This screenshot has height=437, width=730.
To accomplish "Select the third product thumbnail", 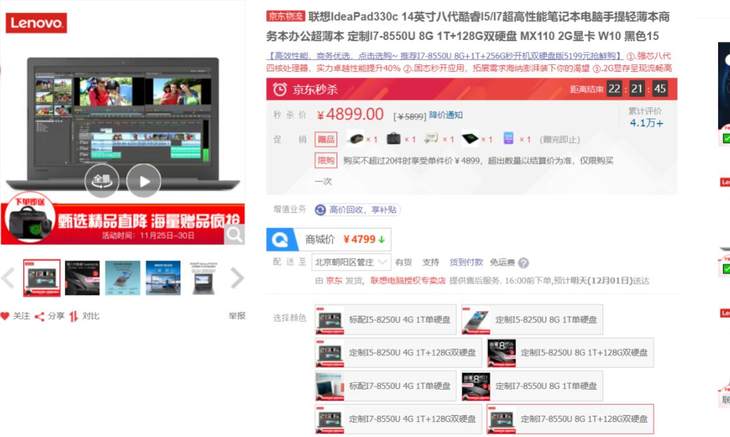I will point(122,278).
